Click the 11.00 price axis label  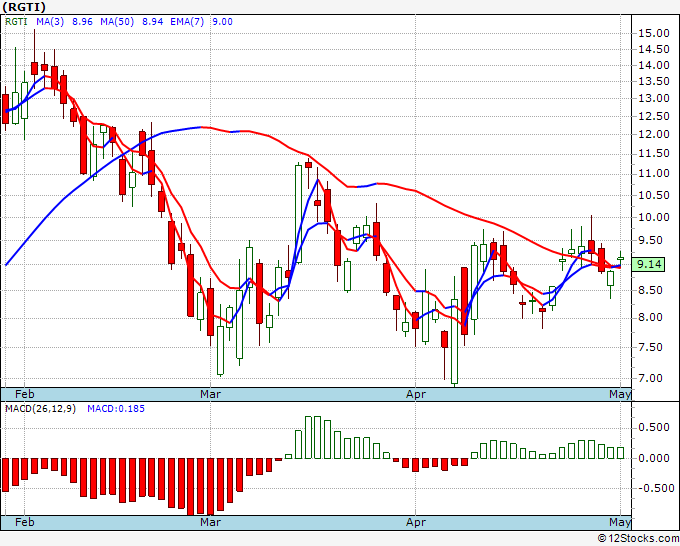(654, 173)
